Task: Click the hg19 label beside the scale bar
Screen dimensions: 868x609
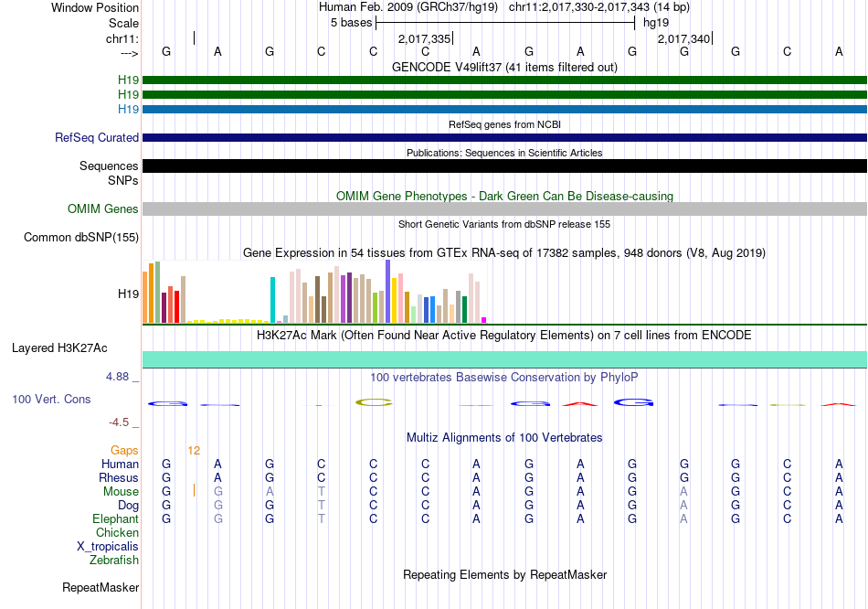Action: tap(656, 23)
